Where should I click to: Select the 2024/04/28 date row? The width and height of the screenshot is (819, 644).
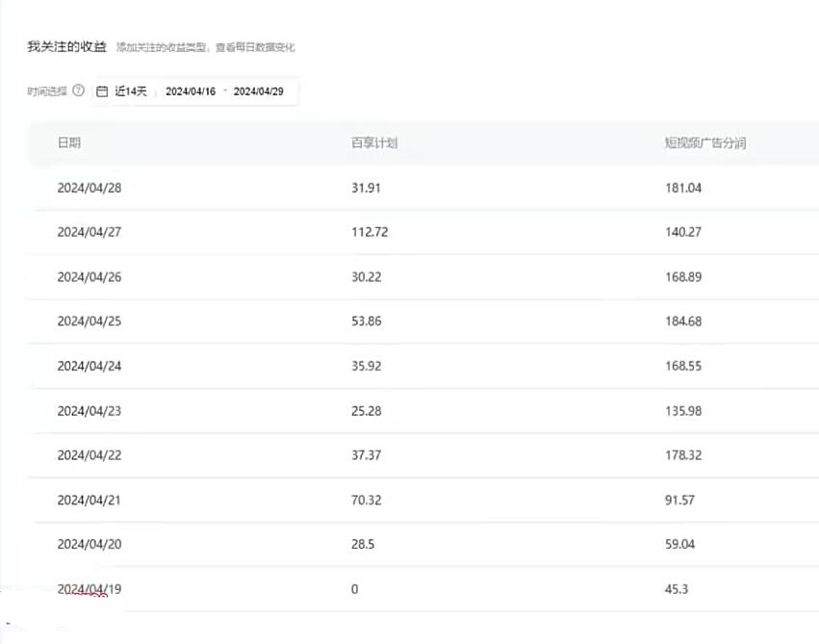click(x=90, y=188)
